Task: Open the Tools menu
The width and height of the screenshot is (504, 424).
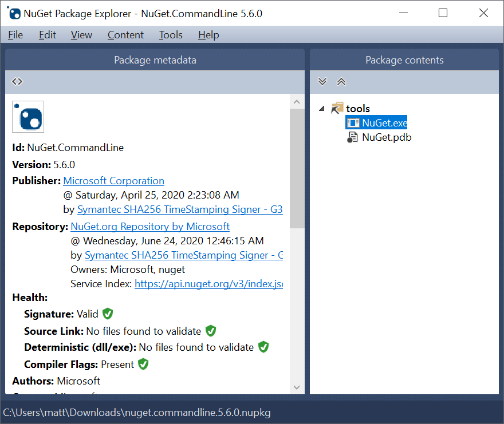Action: 171,35
